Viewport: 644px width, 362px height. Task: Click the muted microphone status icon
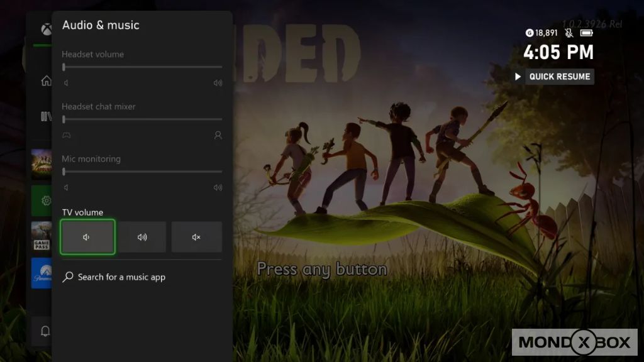(569, 33)
